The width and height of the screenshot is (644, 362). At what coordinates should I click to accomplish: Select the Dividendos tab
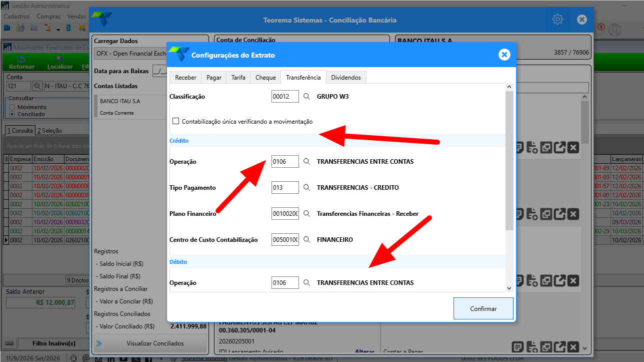346,78
